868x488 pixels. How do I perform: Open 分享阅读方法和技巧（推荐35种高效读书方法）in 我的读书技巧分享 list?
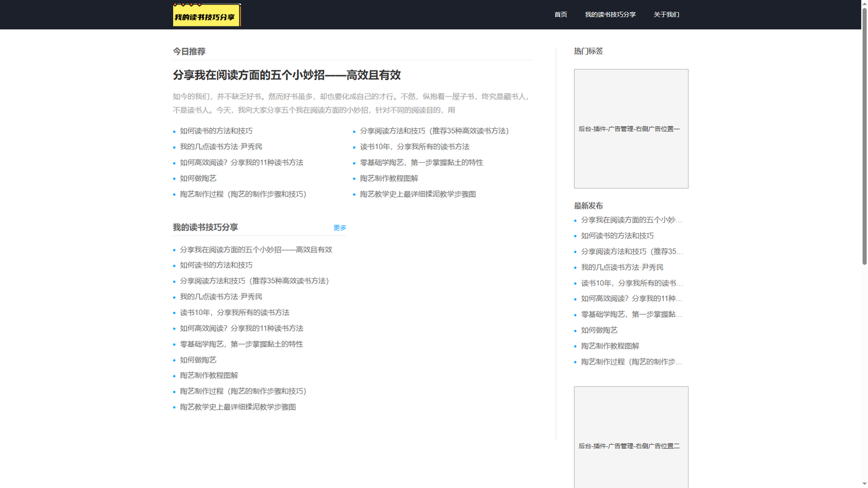(x=254, y=281)
